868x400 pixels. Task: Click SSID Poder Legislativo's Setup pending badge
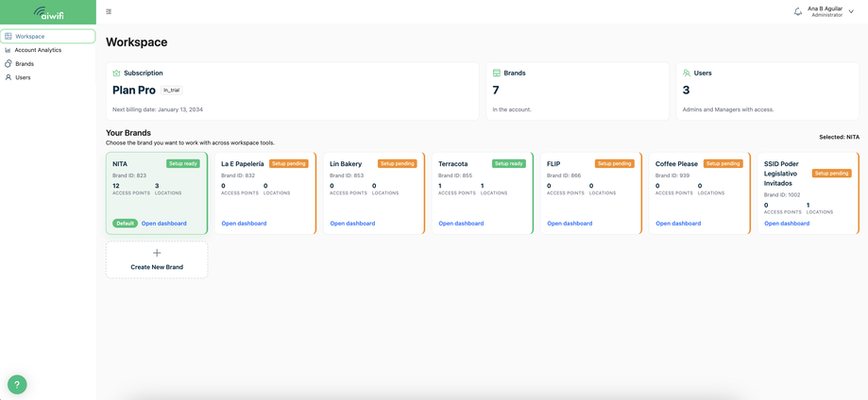point(831,174)
